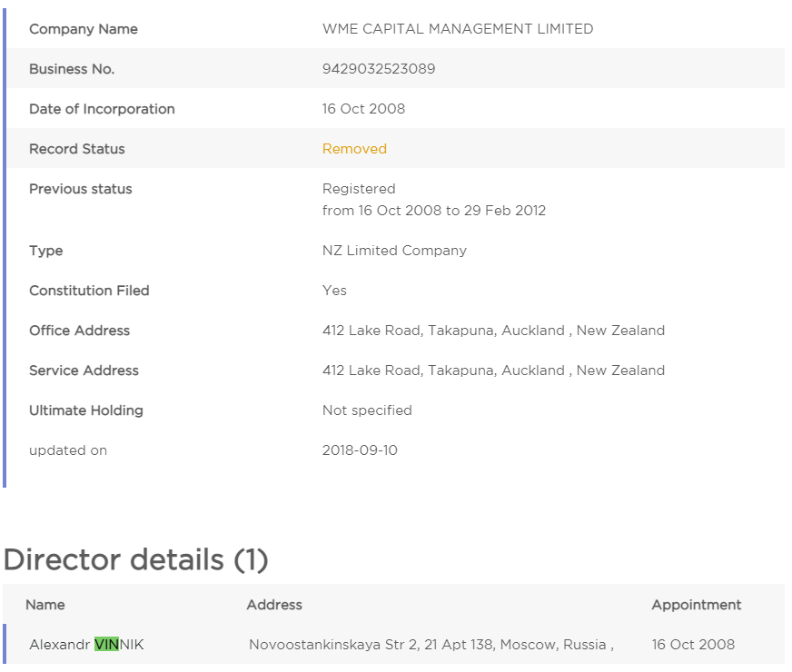This screenshot has height=672, width=792.
Task: Click the director's appointment date
Action: 693,645
